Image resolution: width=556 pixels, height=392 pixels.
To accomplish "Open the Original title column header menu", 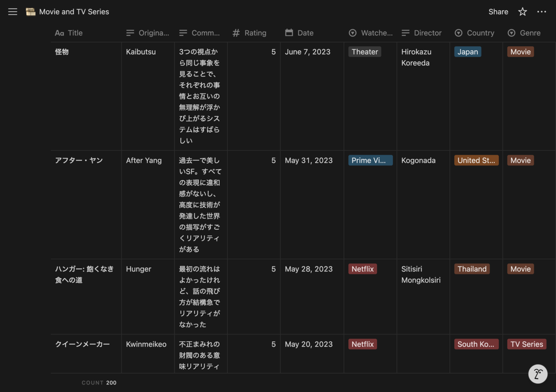I will [x=148, y=33].
